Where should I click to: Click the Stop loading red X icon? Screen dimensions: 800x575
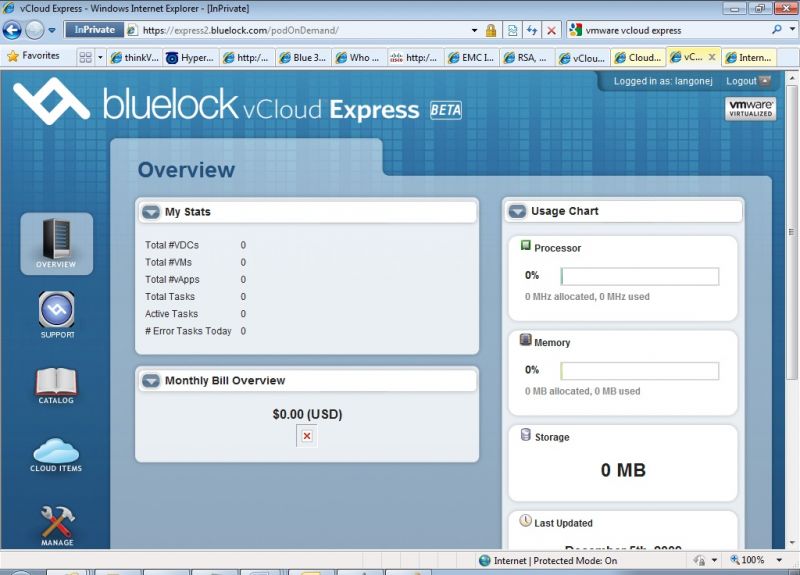[x=551, y=30]
